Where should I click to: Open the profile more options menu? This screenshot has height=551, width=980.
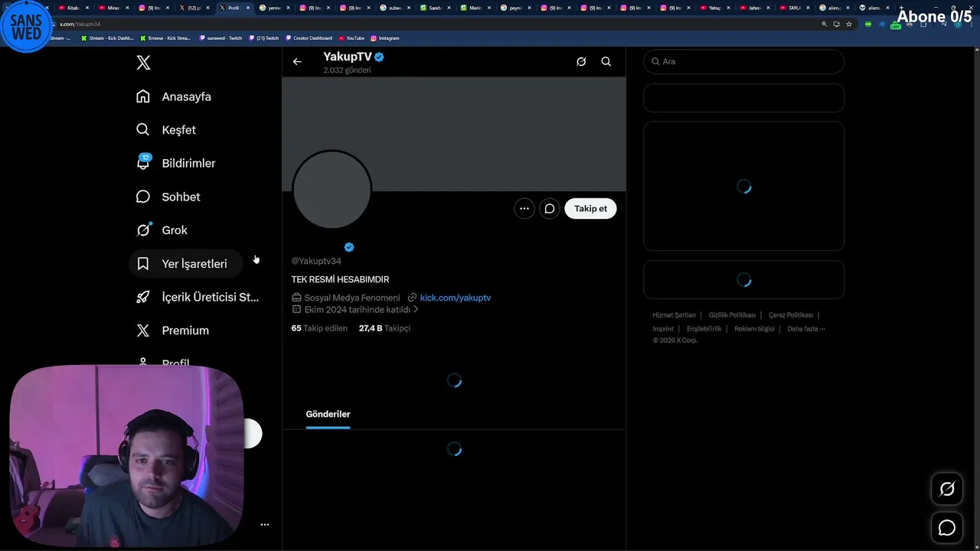[524, 208]
